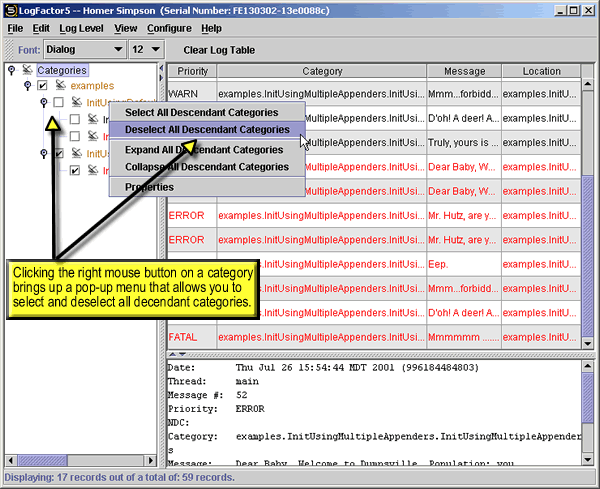This screenshot has height=489, width=600.
Task: Click the Priority column header
Action: (192, 72)
